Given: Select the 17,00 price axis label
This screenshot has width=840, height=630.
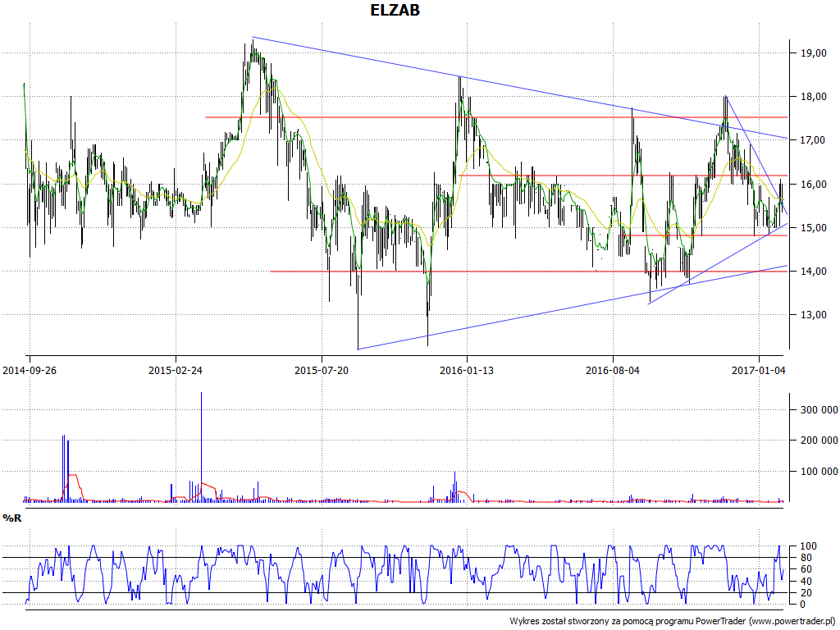Looking at the screenshot, I should click(x=813, y=139).
